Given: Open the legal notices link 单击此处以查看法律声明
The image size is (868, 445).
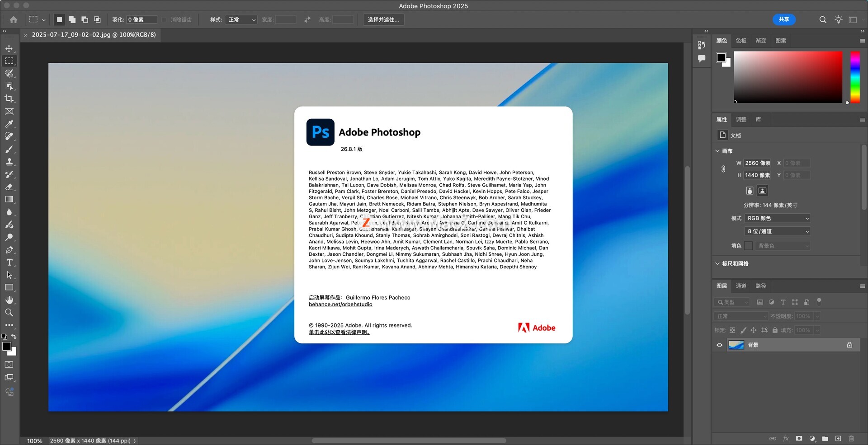Looking at the screenshot, I should pos(339,333).
